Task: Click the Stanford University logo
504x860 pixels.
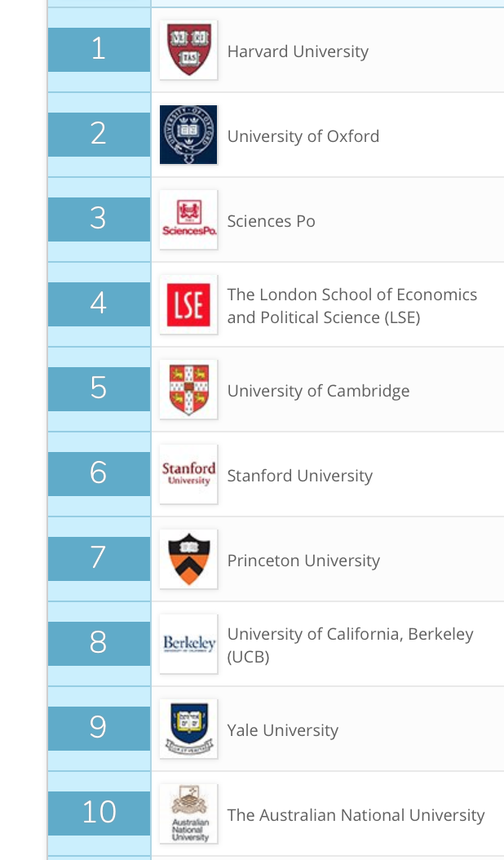Action: pyautogui.click(x=188, y=474)
